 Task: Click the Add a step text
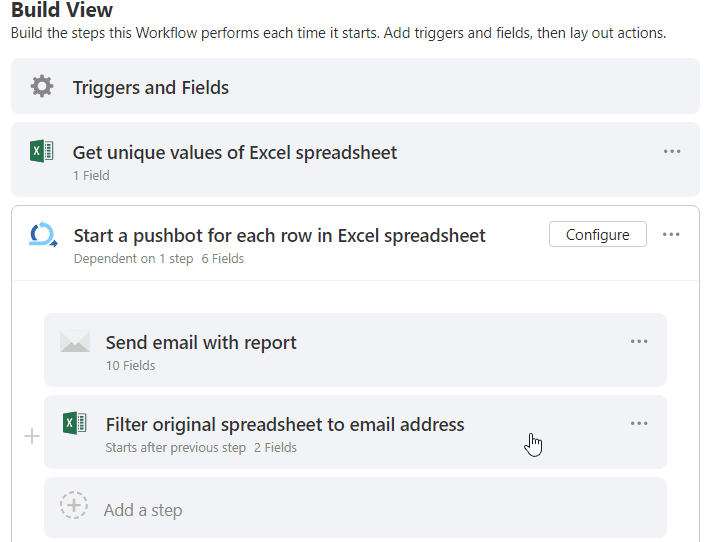tap(143, 510)
